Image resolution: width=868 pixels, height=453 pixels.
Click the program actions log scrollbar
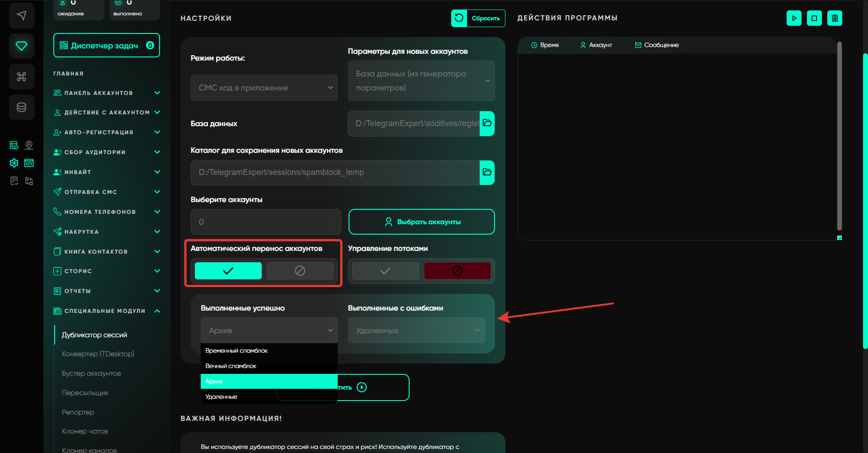coord(839,136)
